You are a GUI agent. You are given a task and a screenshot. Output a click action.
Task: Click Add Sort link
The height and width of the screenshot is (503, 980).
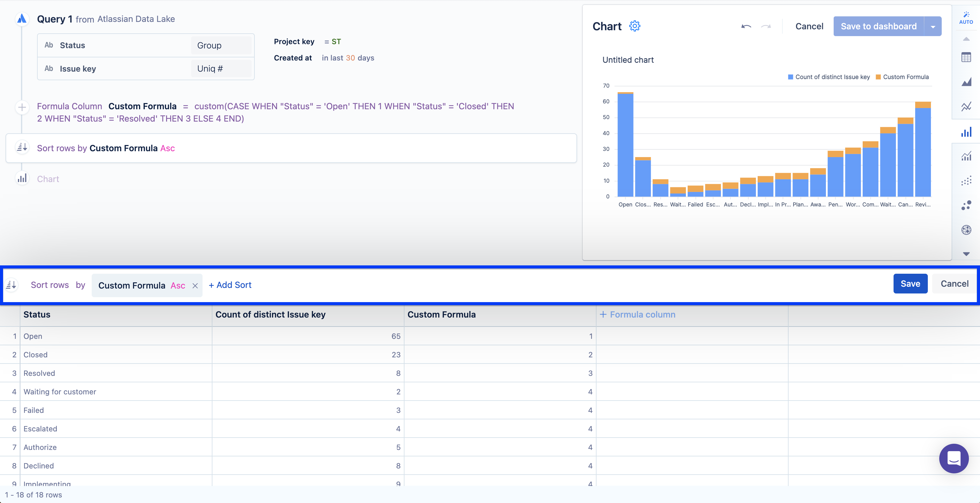coord(230,285)
